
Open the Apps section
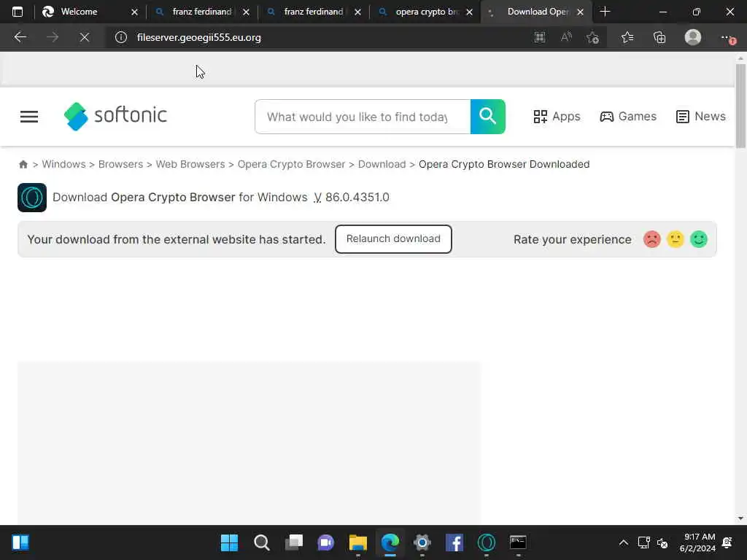click(557, 117)
